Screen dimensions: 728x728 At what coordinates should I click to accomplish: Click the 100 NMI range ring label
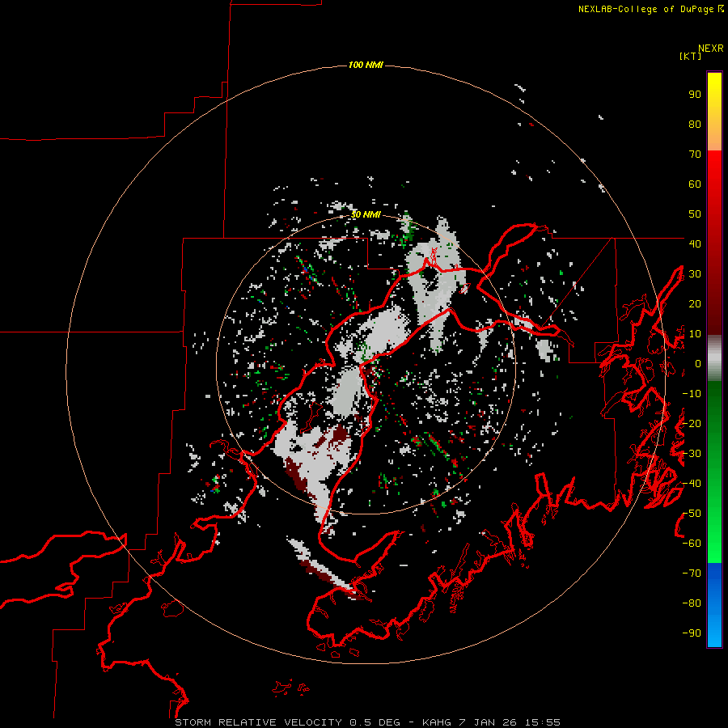tap(366, 65)
